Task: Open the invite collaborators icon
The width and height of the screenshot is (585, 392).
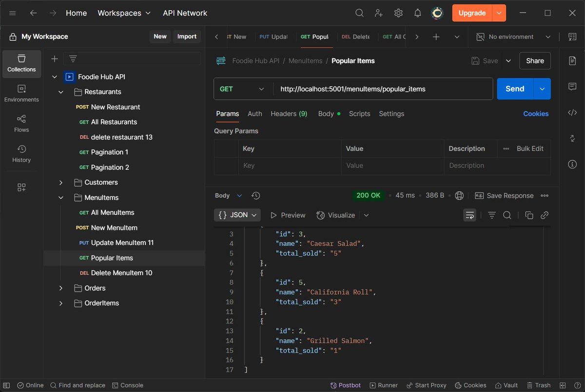Action: 379,13
